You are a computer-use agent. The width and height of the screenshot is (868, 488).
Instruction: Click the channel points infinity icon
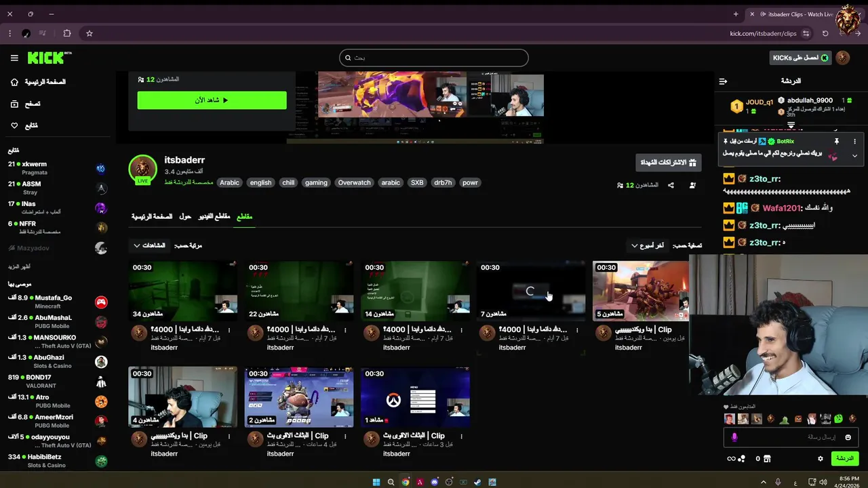(x=731, y=459)
